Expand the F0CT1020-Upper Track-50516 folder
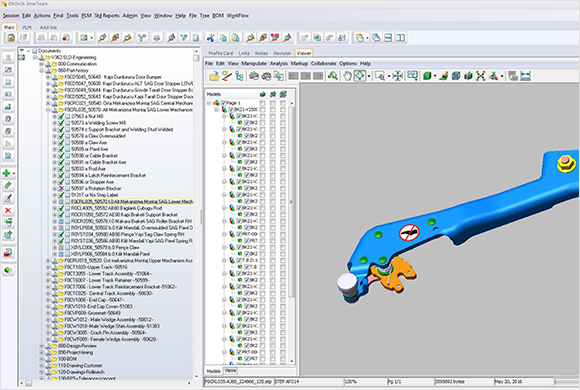The width and height of the screenshot is (580, 390). point(48,267)
